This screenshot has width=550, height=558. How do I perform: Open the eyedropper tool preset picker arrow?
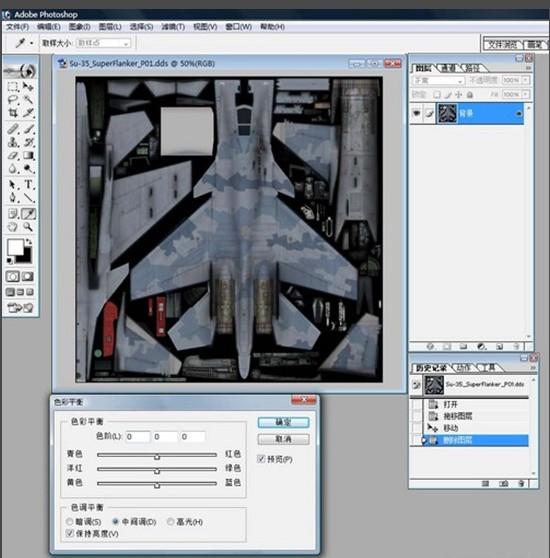tap(31, 43)
